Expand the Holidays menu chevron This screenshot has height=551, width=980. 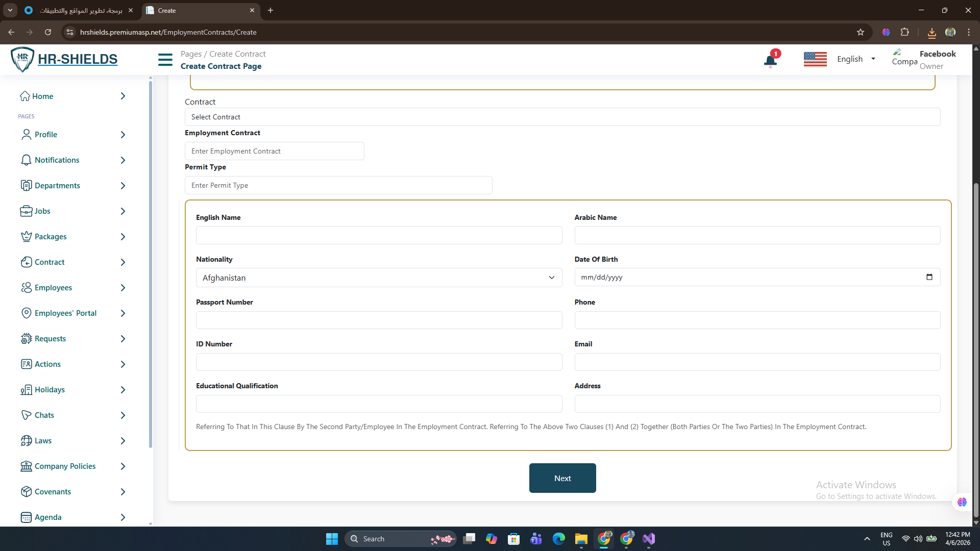tap(122, 390)
